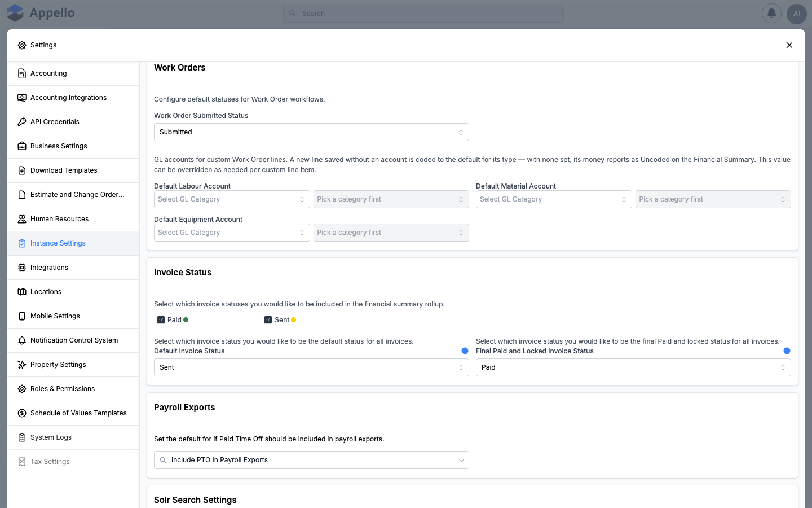Click the Accounting sidebar icon

tap(22, 73)
